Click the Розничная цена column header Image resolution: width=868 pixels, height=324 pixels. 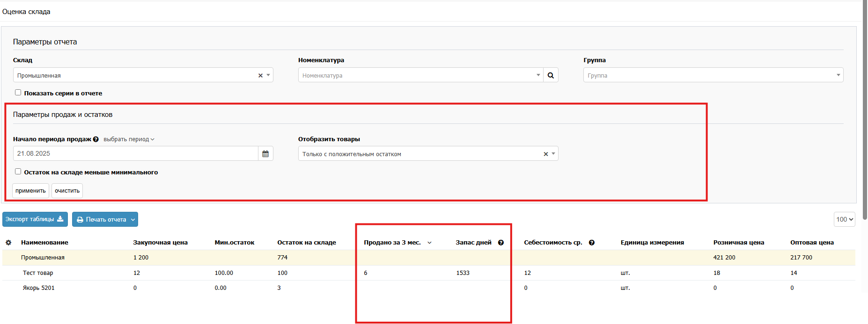click(739, 243)
